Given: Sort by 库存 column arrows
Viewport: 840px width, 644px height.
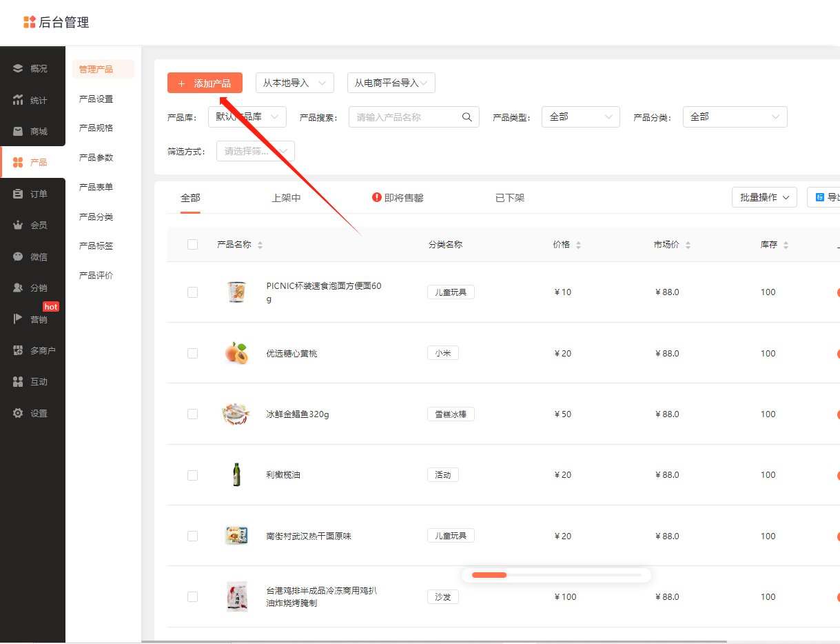Looking at the screenshot, I should 786,245.
